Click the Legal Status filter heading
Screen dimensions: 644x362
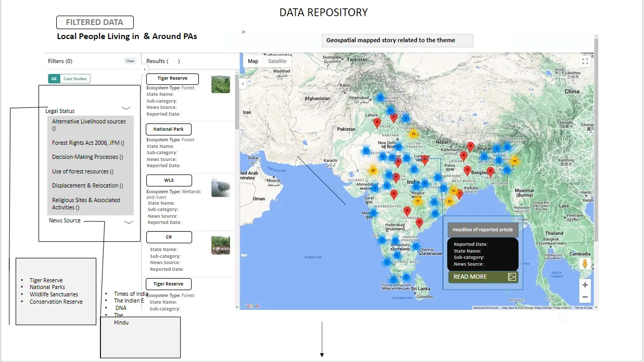tap(60, 111)
